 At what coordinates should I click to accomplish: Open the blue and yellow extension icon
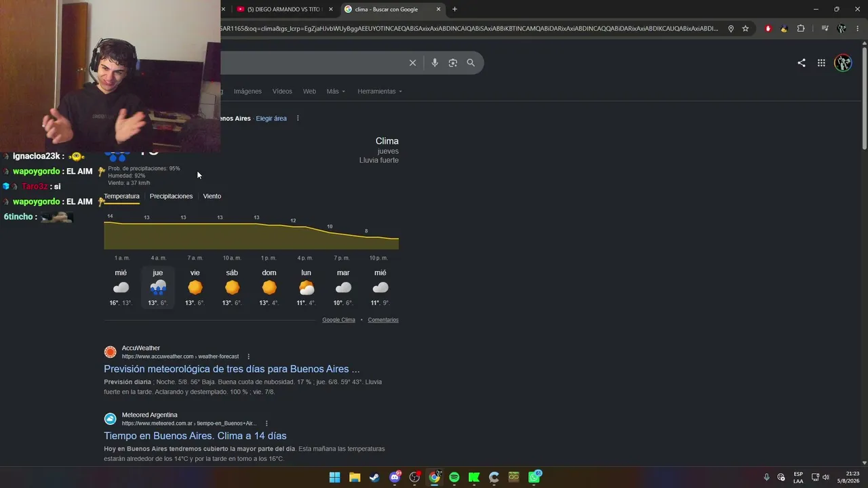[x=784, y=28]
